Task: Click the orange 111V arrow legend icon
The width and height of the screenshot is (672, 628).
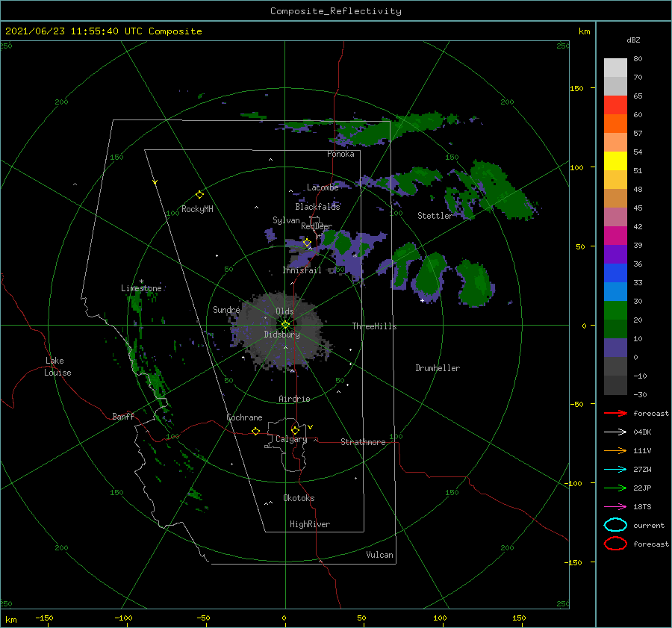Action: [615, 450]
